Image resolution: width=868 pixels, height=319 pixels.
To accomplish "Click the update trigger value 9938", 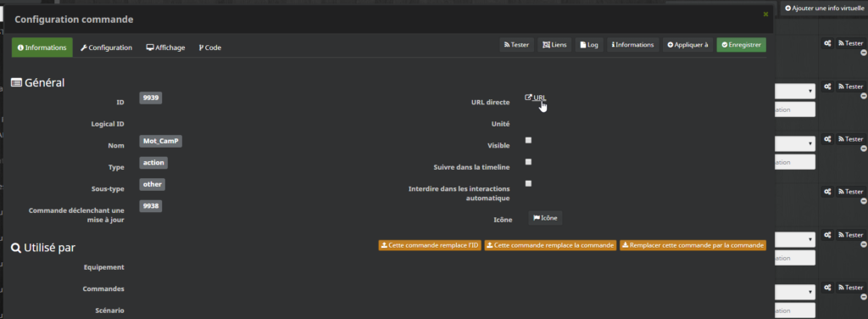I will click(151, 206).
